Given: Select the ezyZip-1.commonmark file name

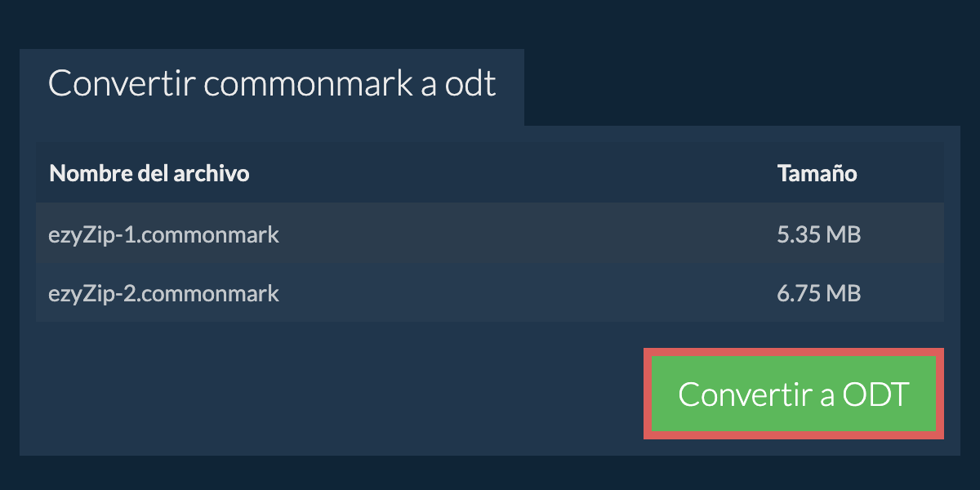Looking at the screenshot, I should click(164, 235).
